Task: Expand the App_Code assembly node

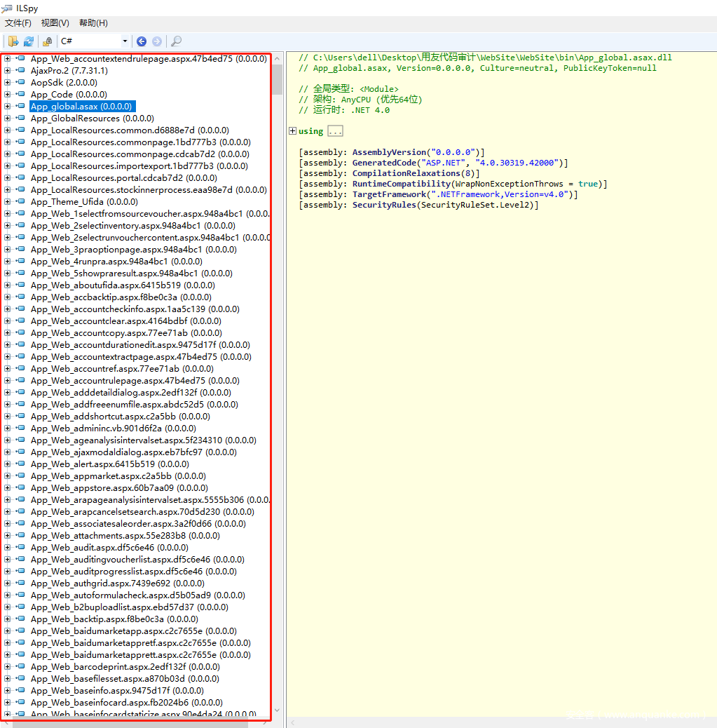Action: click(x=7, y=95)
